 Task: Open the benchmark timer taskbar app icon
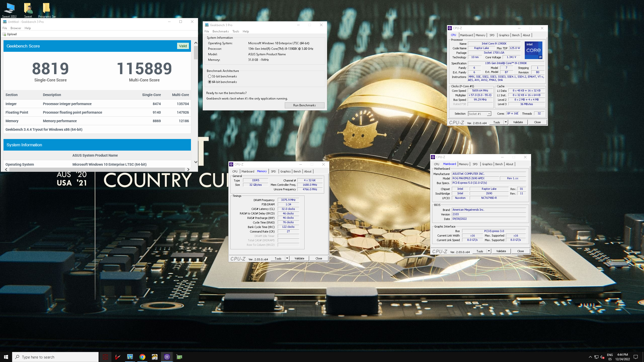[x=154, y=357]
